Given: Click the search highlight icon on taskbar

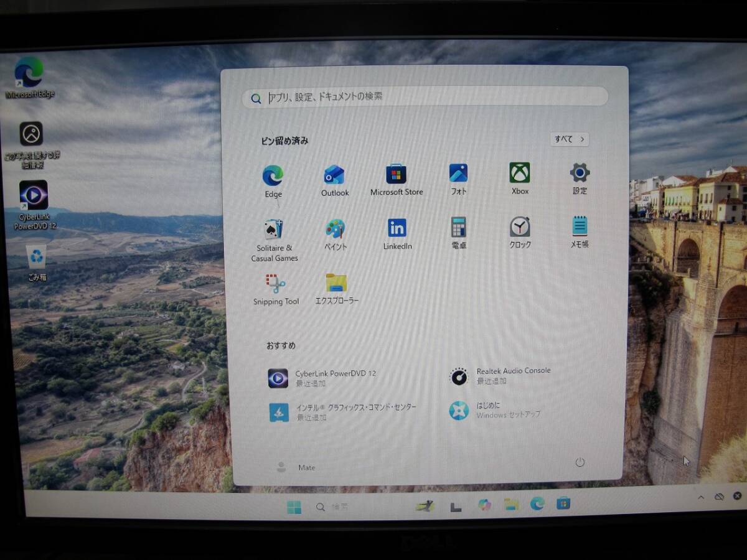Looking at the screenshot, I should pos(424,506).
